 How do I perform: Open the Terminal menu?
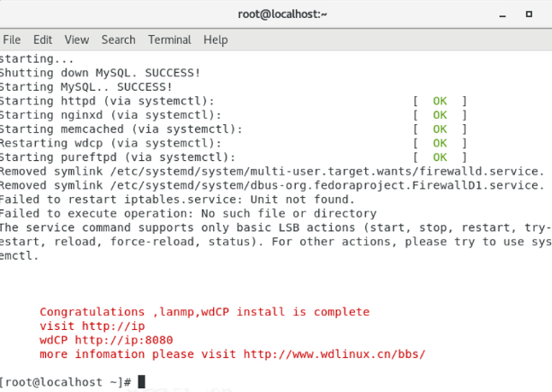[169, 40]
